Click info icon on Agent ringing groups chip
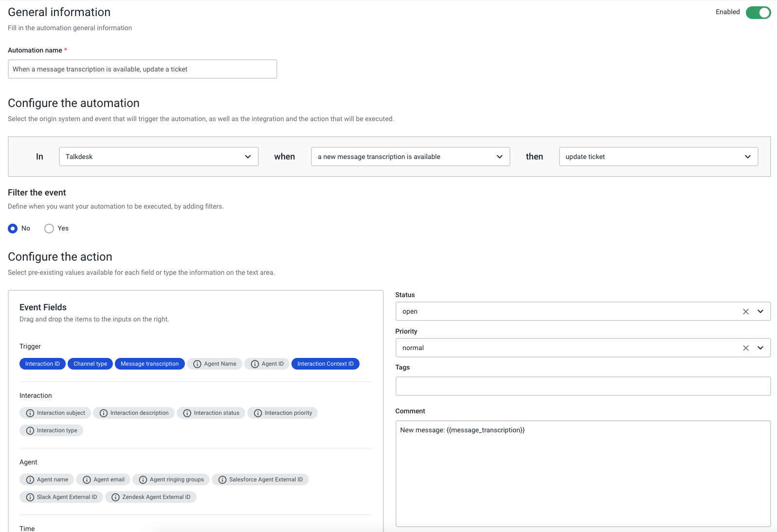This screenshot has width=777, height=532. 143,479
